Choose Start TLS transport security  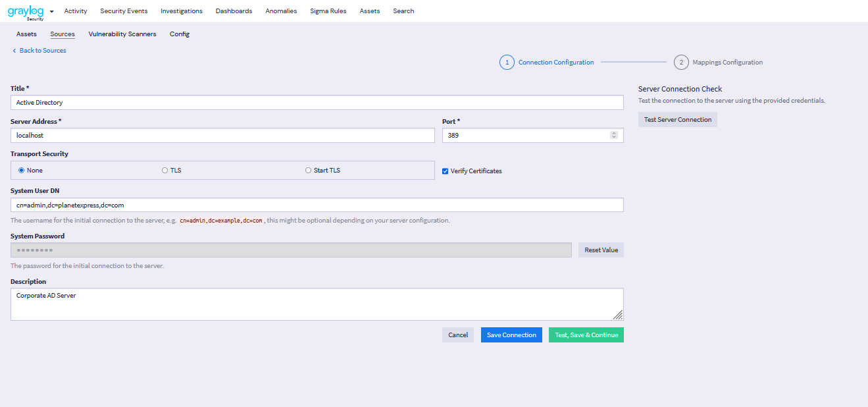pos(309,171)
